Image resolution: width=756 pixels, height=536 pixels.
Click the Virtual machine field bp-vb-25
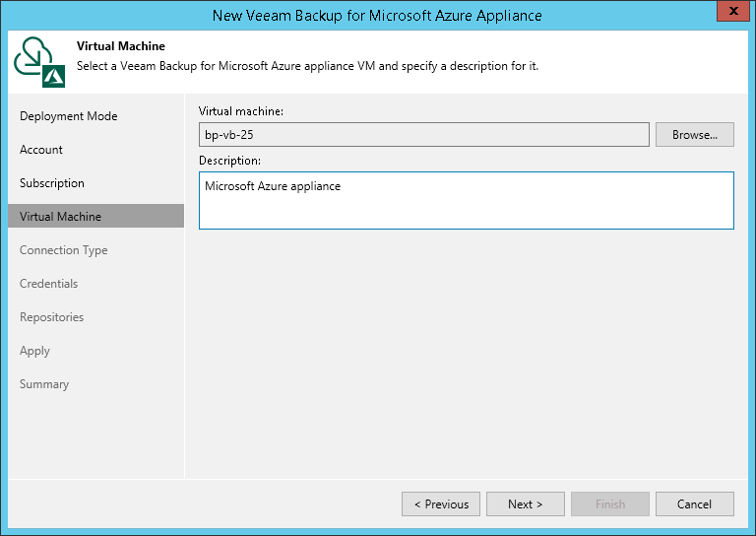(424, 135)
